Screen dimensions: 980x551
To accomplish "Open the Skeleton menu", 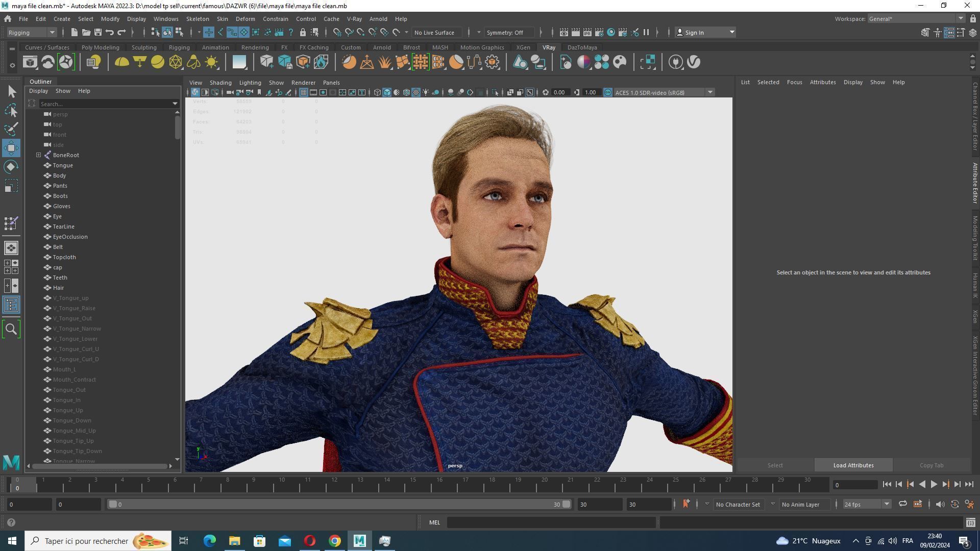I will pyautogui.click(x=197, y=19).
